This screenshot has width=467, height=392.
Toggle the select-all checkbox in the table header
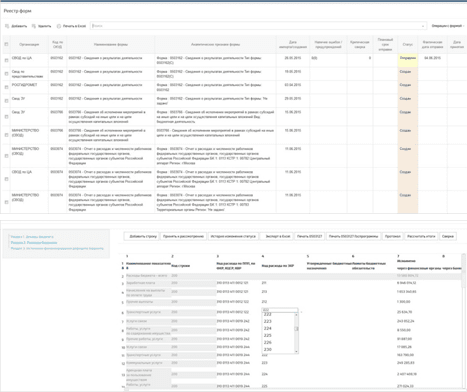(x=6, y=44)
